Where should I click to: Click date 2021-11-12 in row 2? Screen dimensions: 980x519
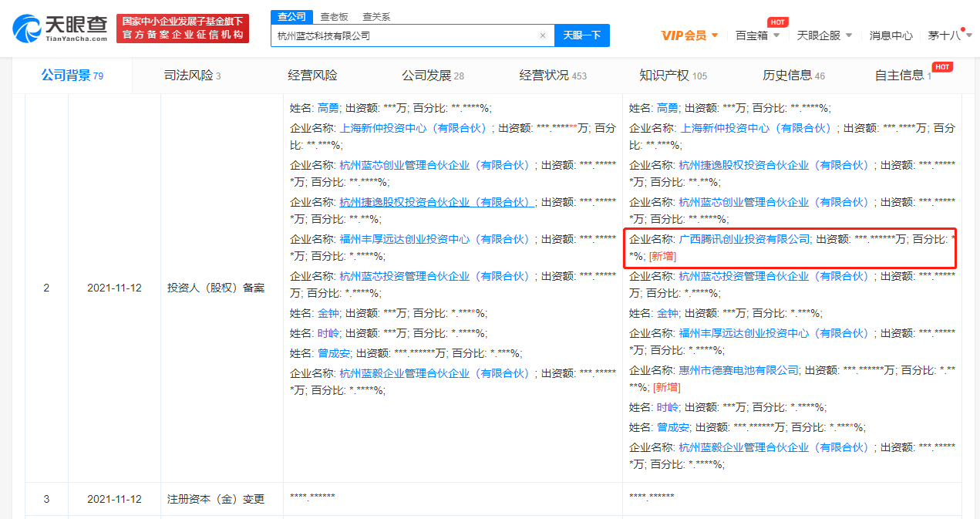114,288
